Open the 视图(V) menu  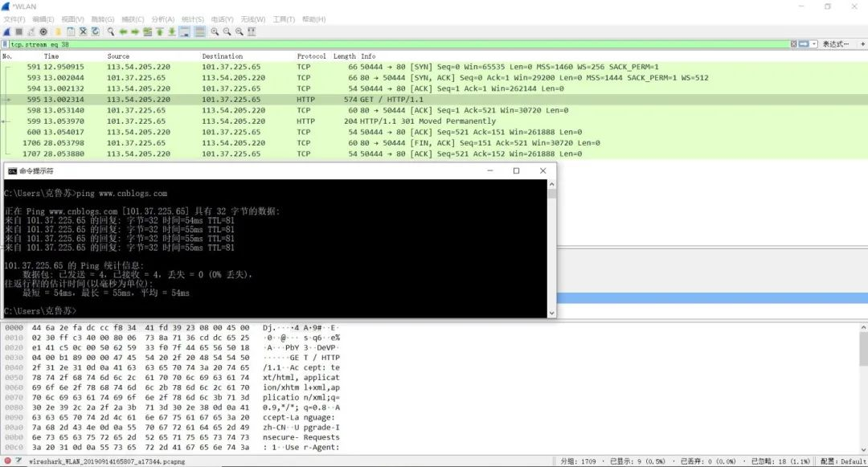pyautogui.click(x=72, y=19)
